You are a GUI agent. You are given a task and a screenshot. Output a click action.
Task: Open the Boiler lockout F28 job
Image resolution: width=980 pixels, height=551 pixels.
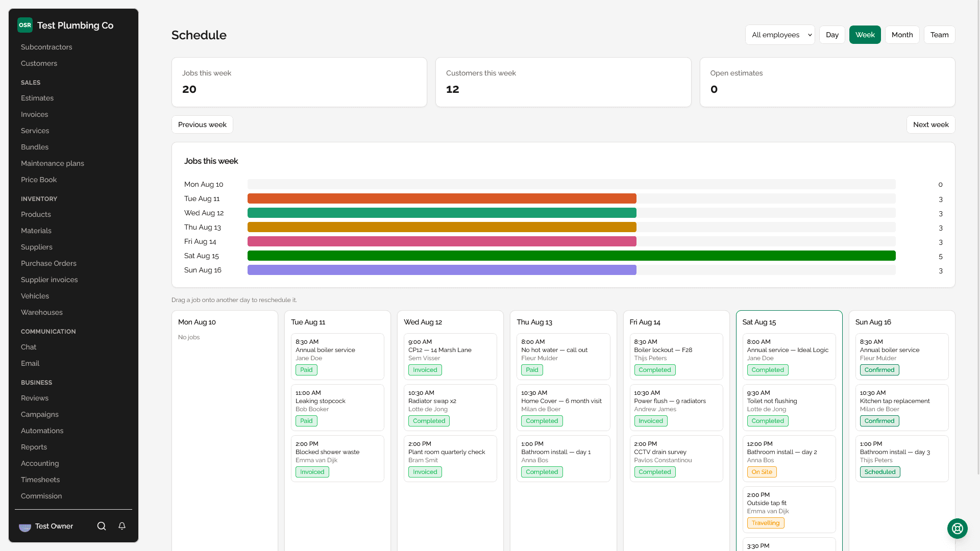[x=676, y=357]
